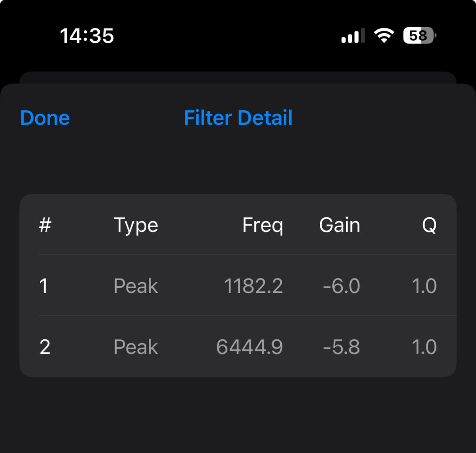Tap the 14:35 clock in status bar
This screenshot has height=453, width=476.
(87, 36)
